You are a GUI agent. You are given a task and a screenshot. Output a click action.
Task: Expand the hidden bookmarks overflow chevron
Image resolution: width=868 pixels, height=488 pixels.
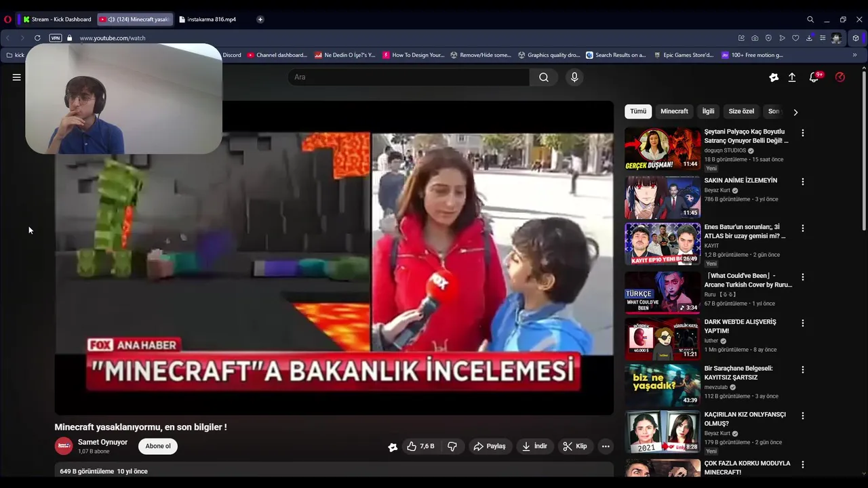854,55
